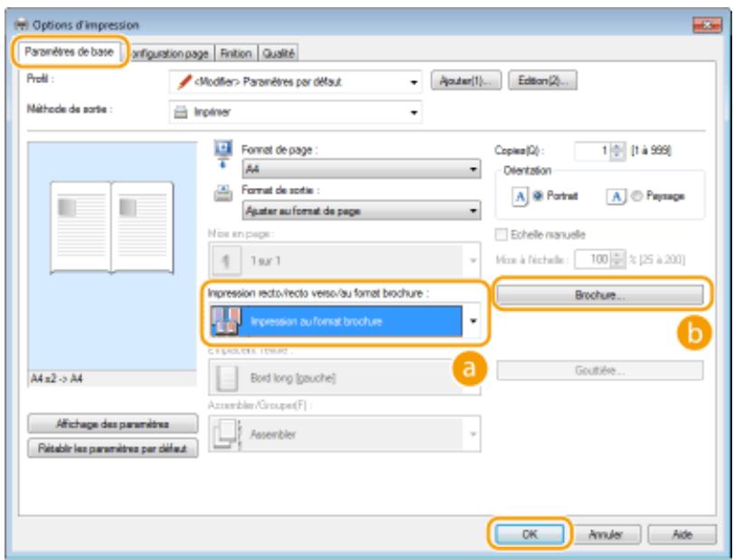Click the Brochure... button
Screen dimensions: 734x560
(x=599, y=295)
